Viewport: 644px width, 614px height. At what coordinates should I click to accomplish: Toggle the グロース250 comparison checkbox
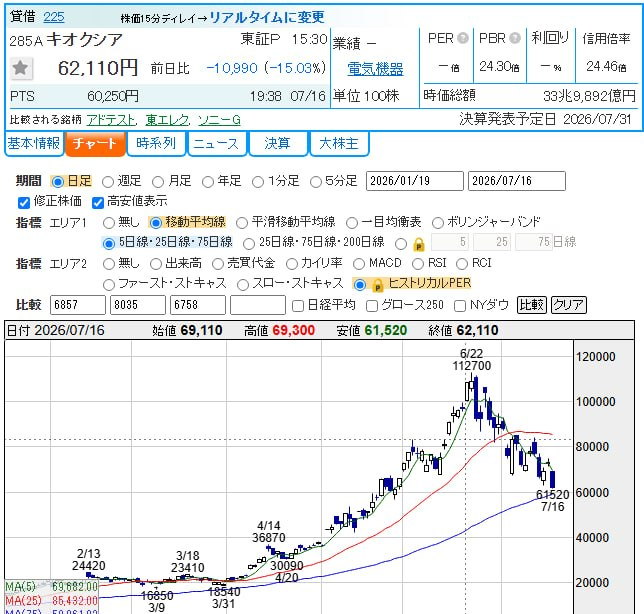coord(372,306)
